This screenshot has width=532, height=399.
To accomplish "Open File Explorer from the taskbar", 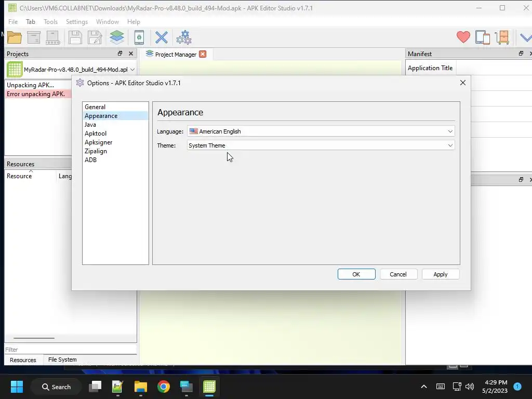I will point(140,387).
